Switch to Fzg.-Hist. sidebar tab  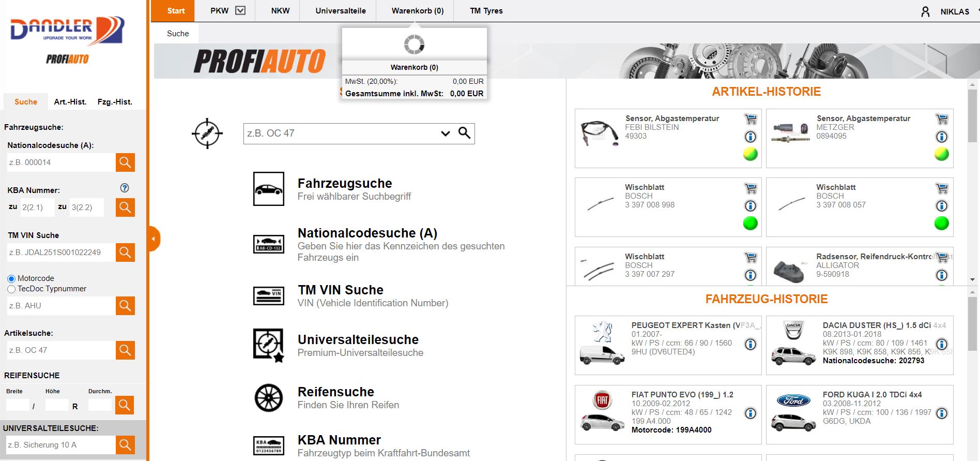coord(115,102)
